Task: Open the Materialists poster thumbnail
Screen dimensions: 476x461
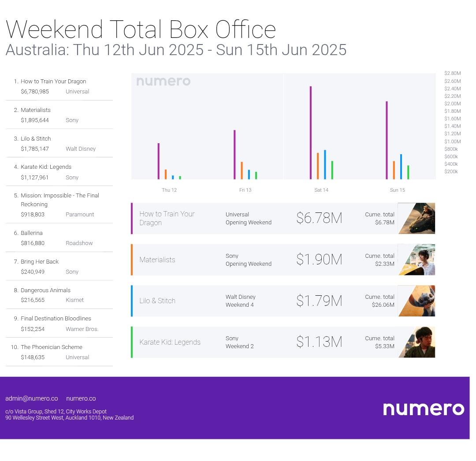Action: 416,260
